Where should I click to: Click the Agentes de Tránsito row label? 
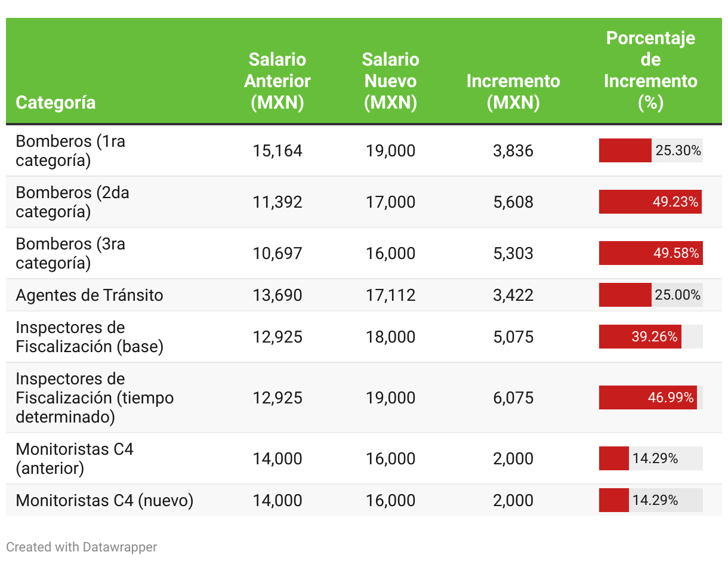pos(90,295)
